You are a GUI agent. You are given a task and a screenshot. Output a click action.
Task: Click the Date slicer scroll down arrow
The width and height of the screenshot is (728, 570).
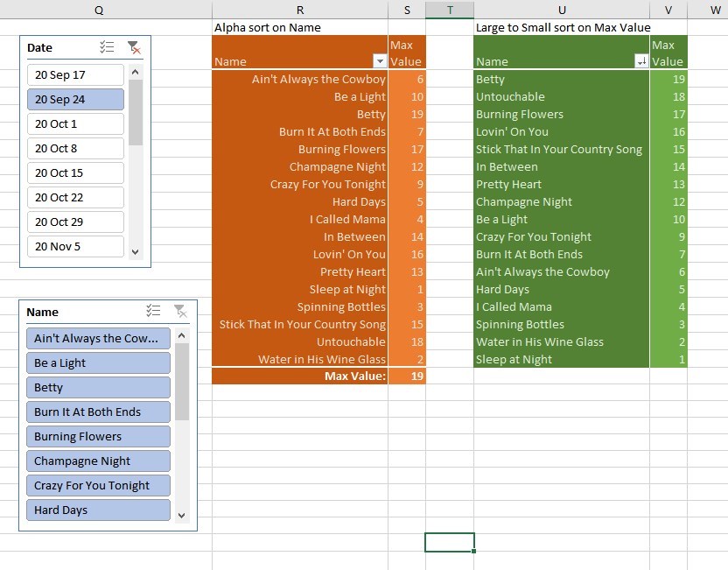coord(135,252)
